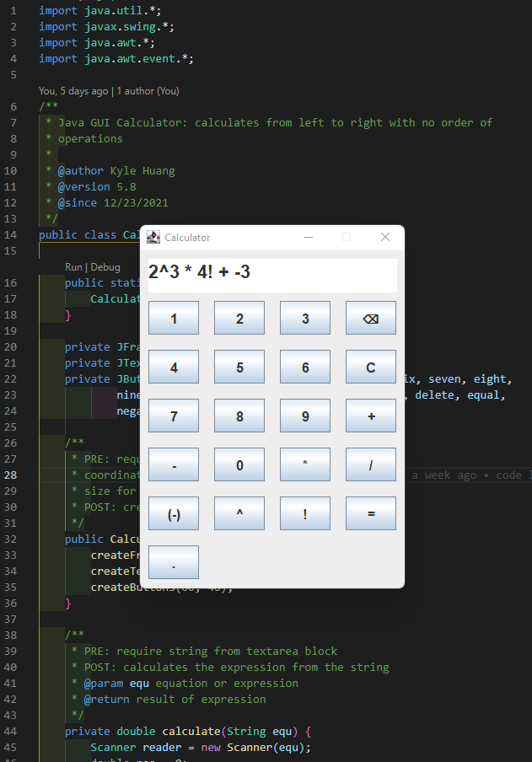This screenshot has width=532, height=762.
Task: Click the negative sign (-) button
Action: coord(174,513)
